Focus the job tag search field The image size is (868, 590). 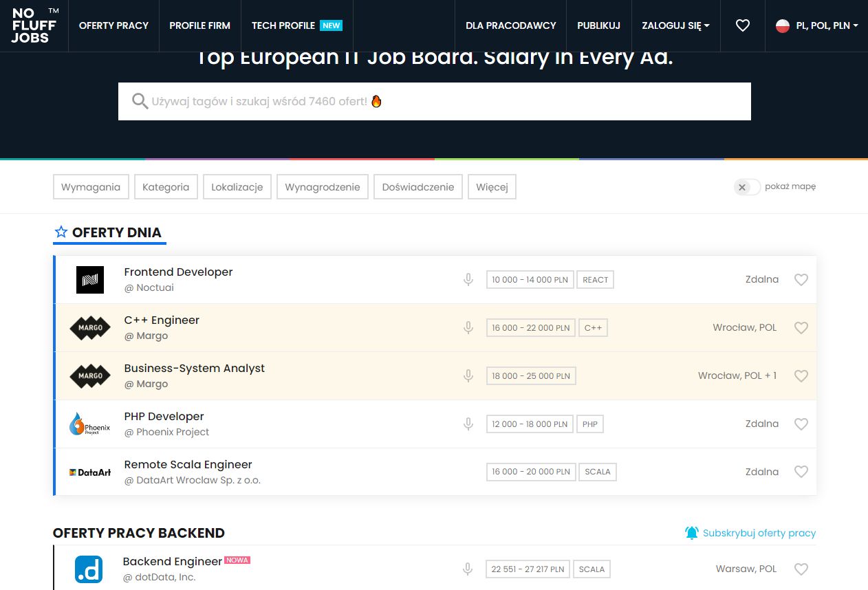tap(435, 102)
